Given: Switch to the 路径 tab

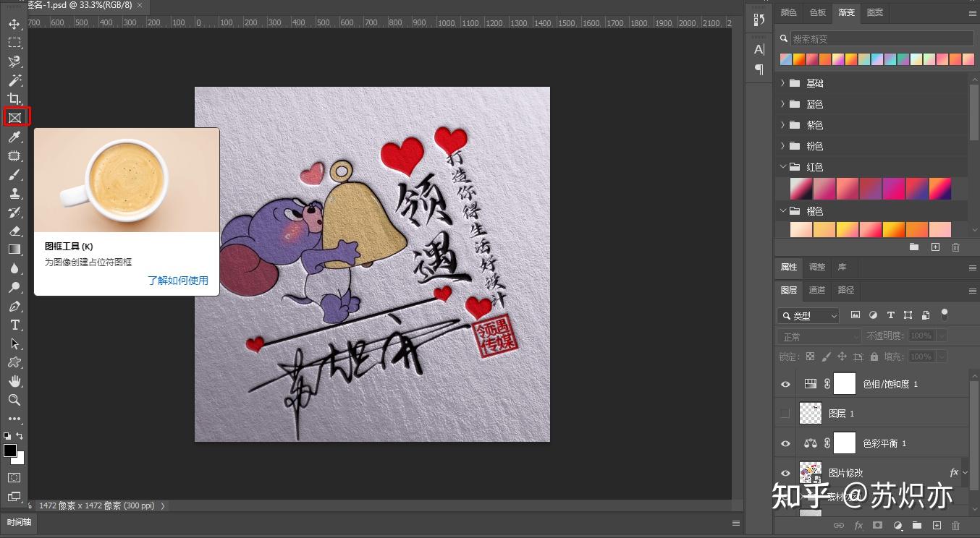Looking at the screenshot, I should 845,290.
